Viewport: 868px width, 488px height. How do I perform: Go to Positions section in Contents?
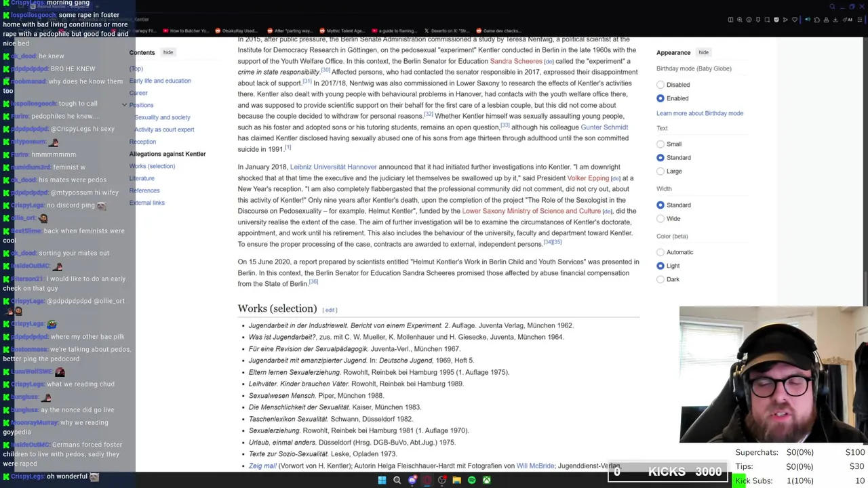click(142, 105)
